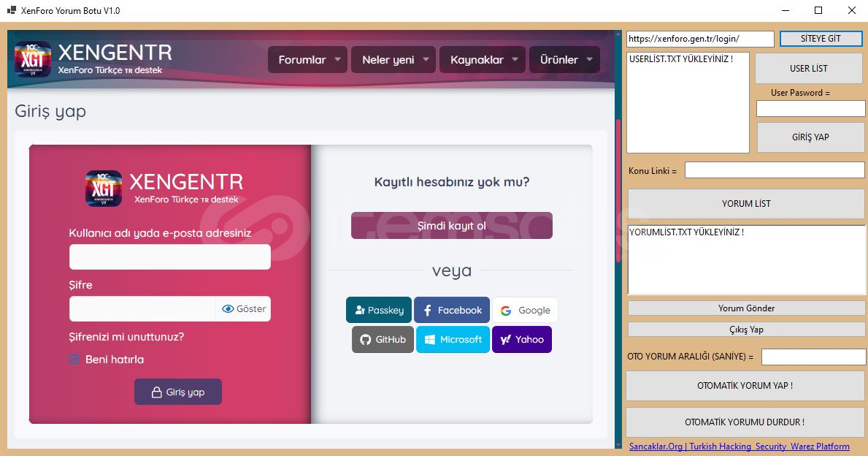Screen dimensions: 868x456
Task: Click the USER LİST button
Action: coord(809,68)
